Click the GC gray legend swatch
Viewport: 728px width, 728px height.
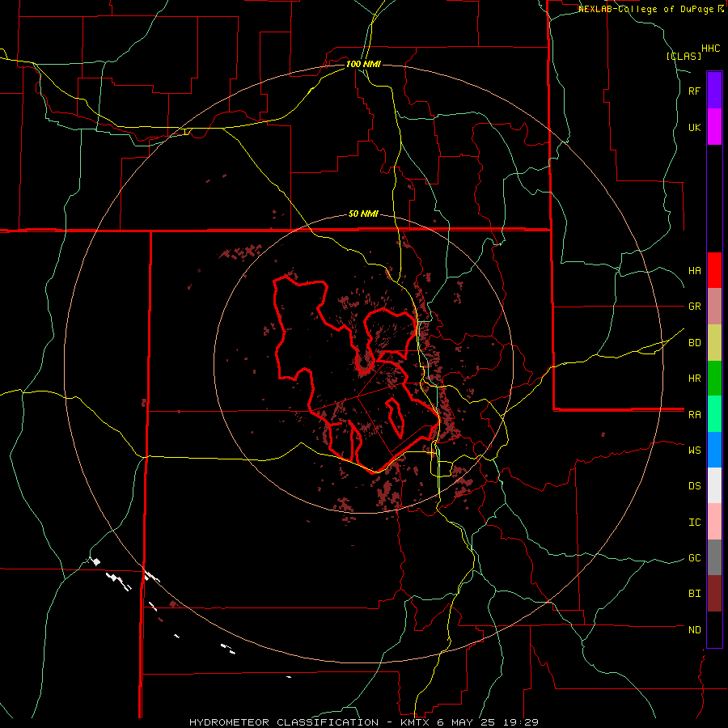(714, 557)
